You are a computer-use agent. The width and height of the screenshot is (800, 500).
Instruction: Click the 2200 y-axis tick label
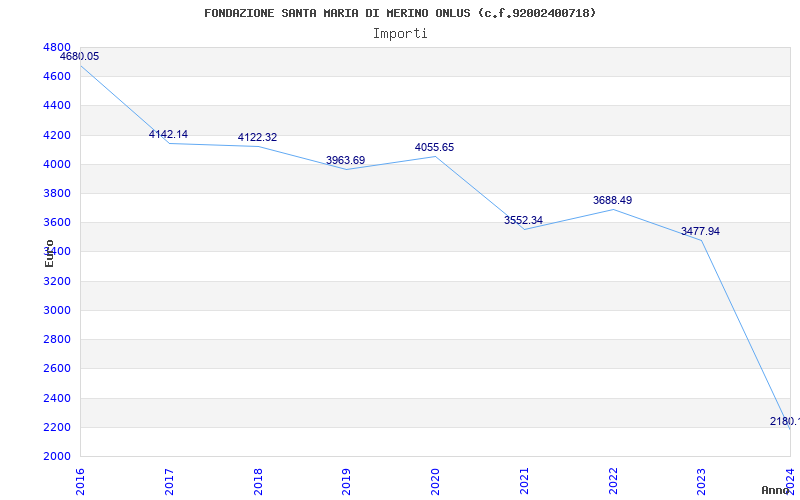pos(57,427)
